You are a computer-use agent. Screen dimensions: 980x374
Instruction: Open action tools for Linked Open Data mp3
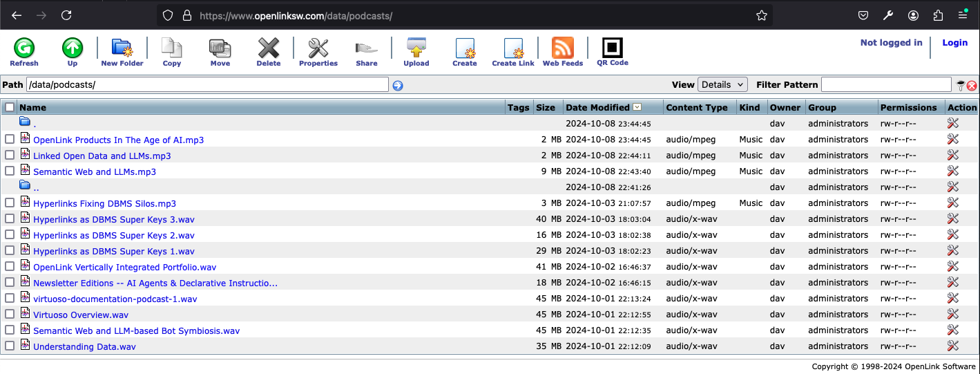(953, 155)
